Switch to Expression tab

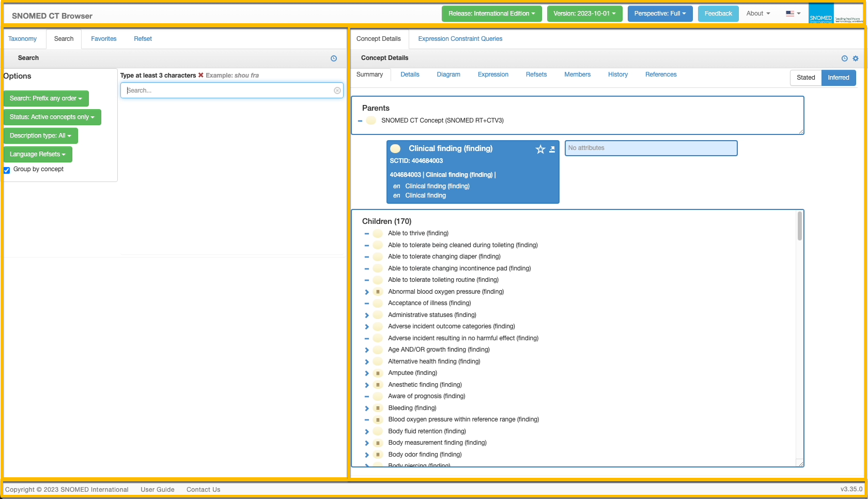click(493, 74)
